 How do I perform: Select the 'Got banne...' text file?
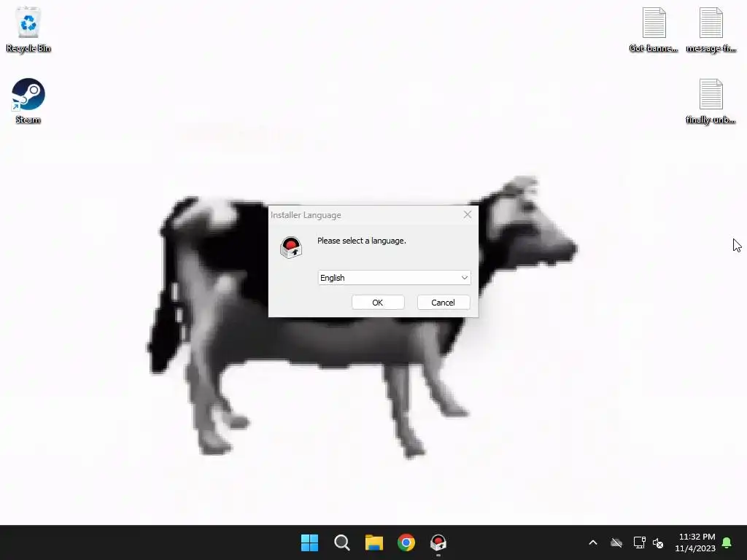click(x=654, y=29)
